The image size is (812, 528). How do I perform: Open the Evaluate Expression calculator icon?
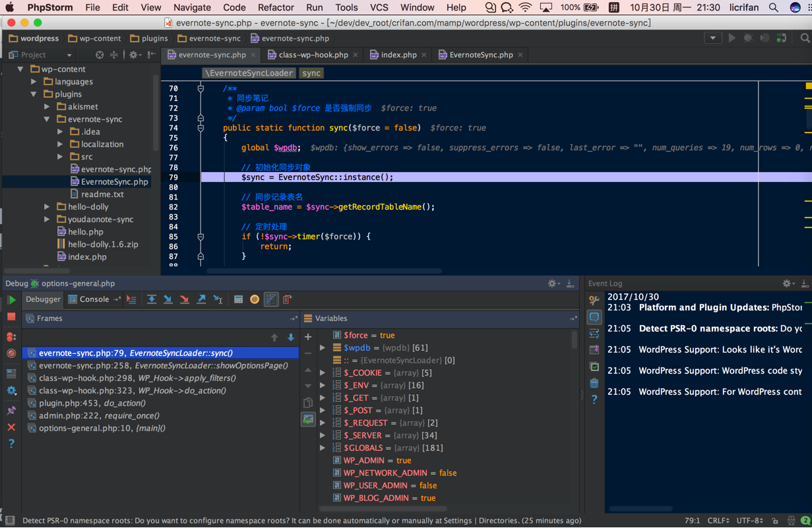pos(238,300)
